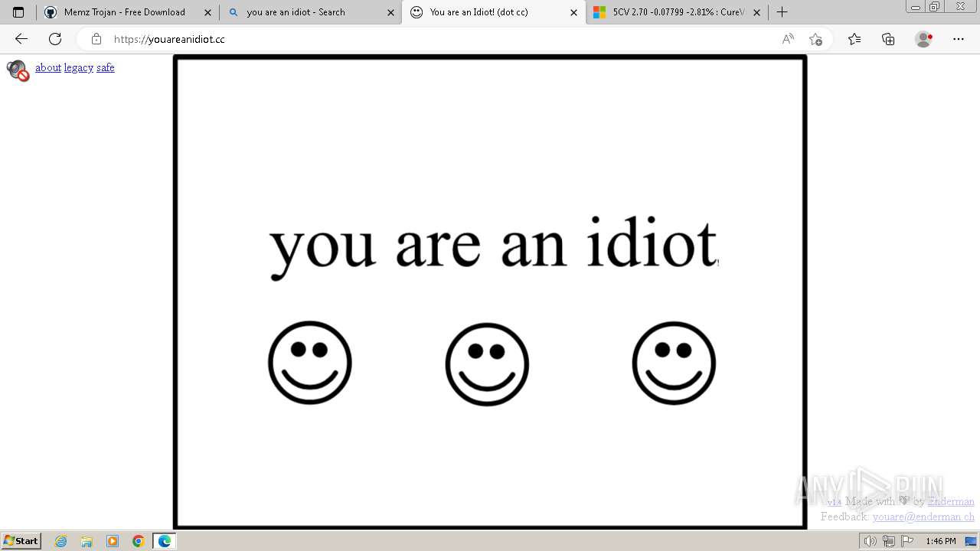This screenshot has width=980, height=551.
Task: Close the You are an Idiot! tab
Action: pos(573,12)
